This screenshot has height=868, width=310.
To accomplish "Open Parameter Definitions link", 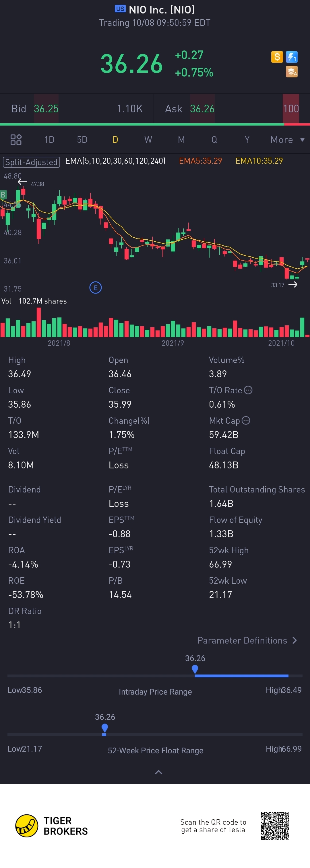I will click(247, 640).
